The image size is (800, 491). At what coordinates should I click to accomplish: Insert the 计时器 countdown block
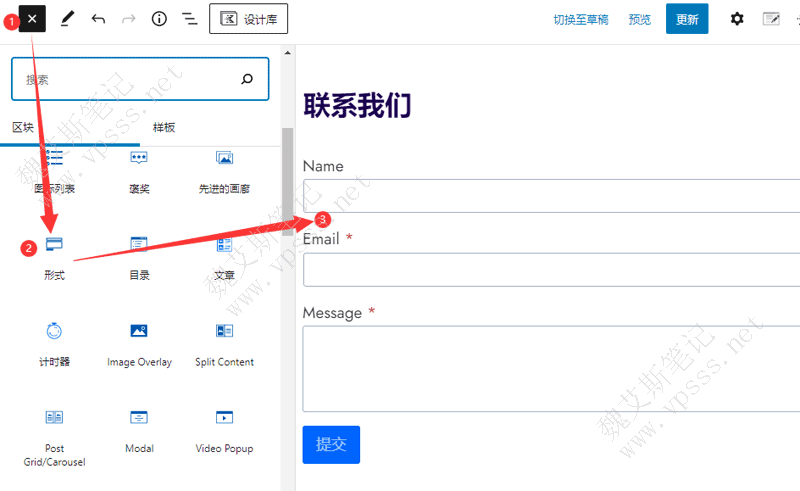54,345
